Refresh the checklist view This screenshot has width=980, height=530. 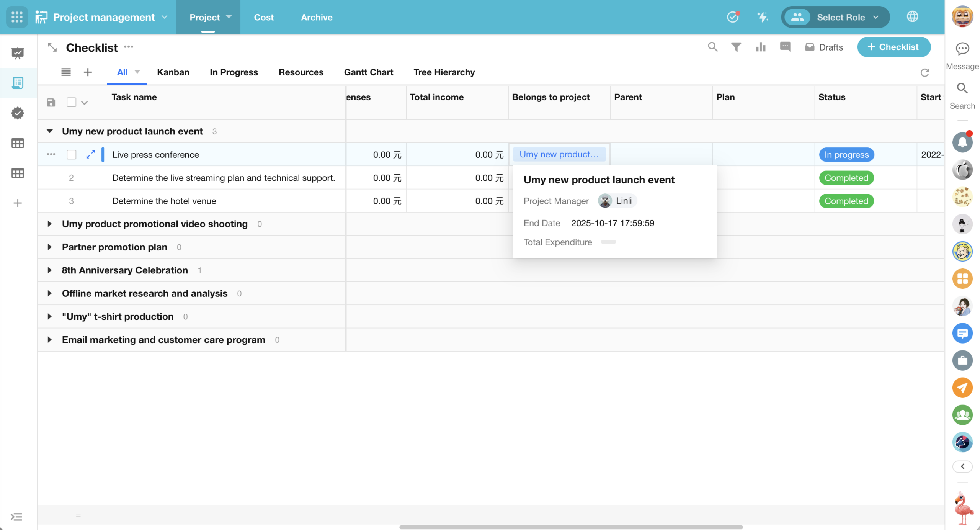pyautogui.click(x=924, y=72)
